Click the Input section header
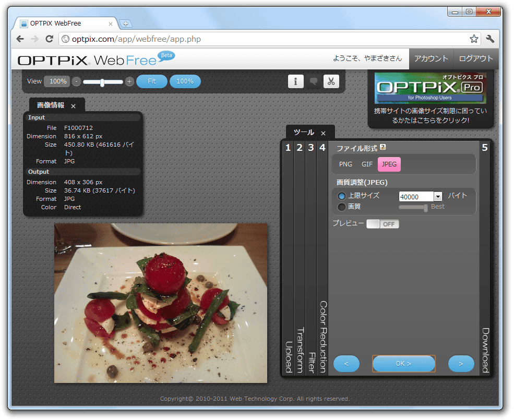The width and height of the screenshot is (514, 420). [82, 117]
